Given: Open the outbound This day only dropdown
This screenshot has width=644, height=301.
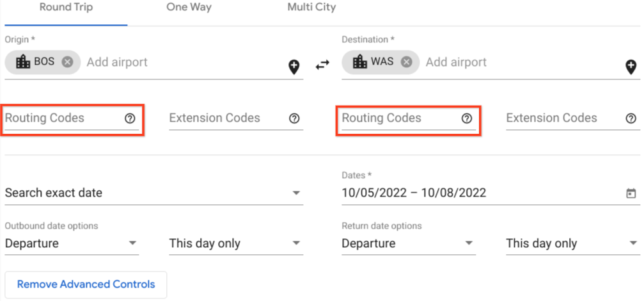Looking at the screenshot, I should (296, 244).
